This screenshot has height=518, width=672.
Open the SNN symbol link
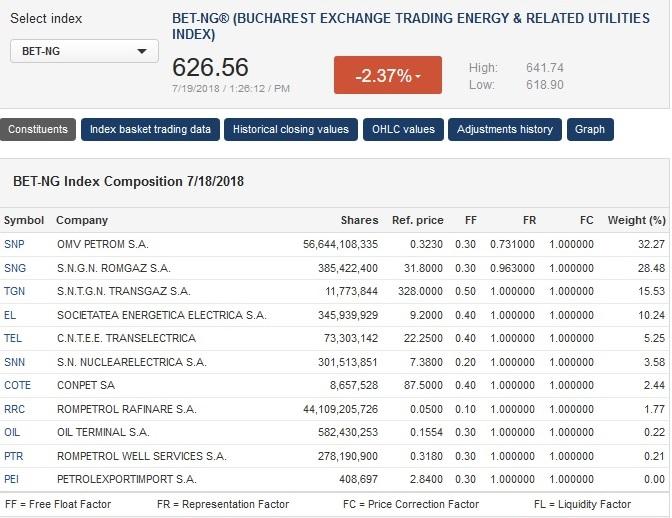[15, 362]
